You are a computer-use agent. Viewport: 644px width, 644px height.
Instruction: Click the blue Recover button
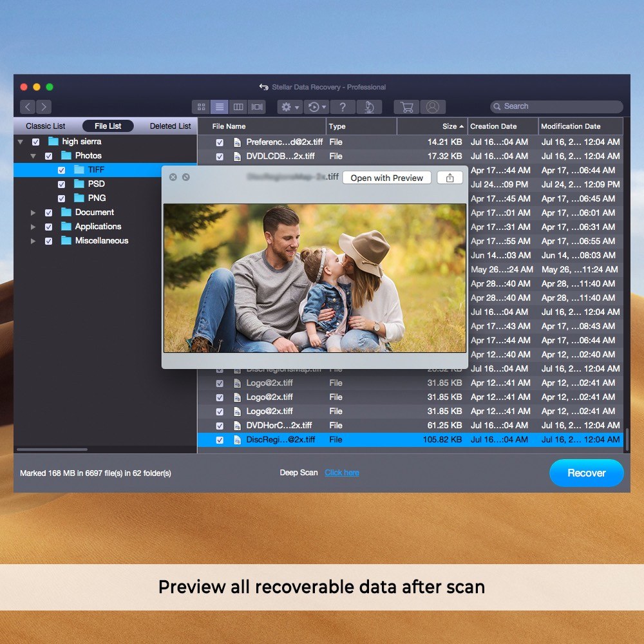pyautogui.click(x=586, y=473)
